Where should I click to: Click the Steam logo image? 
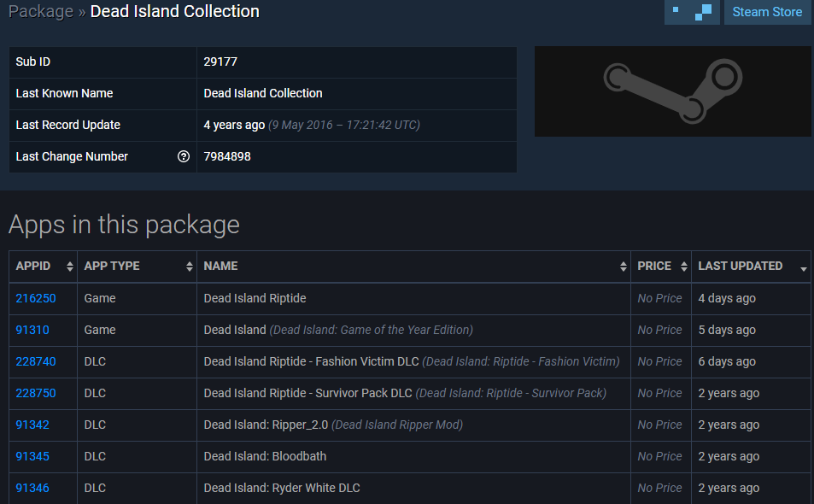coord(672,91)
